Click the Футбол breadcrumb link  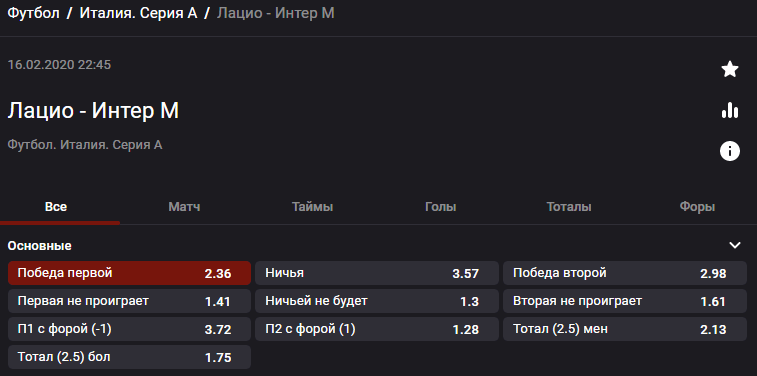tap(33, 13)
